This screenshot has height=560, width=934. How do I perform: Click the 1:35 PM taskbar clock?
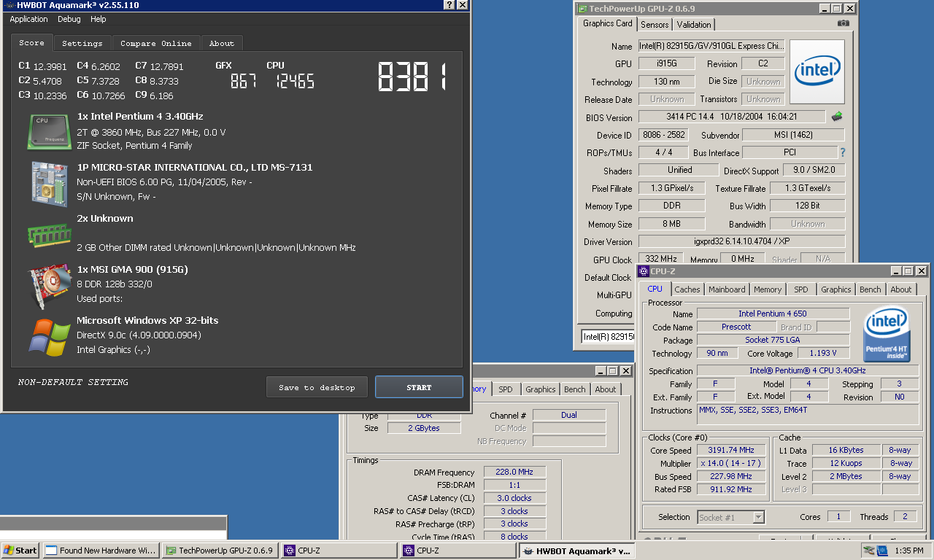[x=908, y=551]
